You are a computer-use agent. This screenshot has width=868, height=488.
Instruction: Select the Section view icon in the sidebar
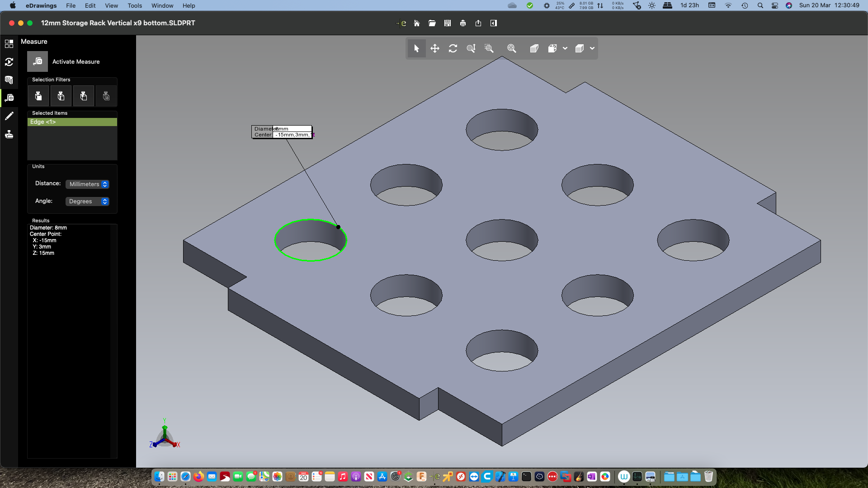click(9, 80)
